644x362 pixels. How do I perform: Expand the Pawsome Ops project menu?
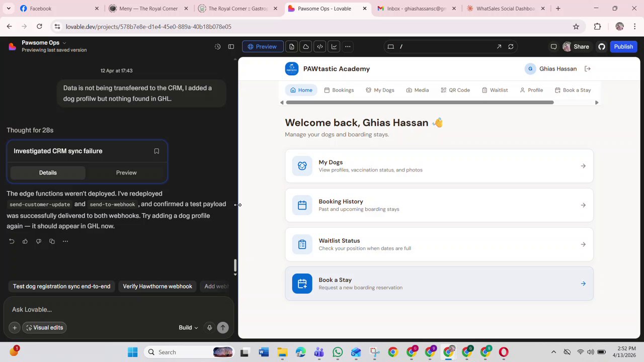click(x=44, y=43)
